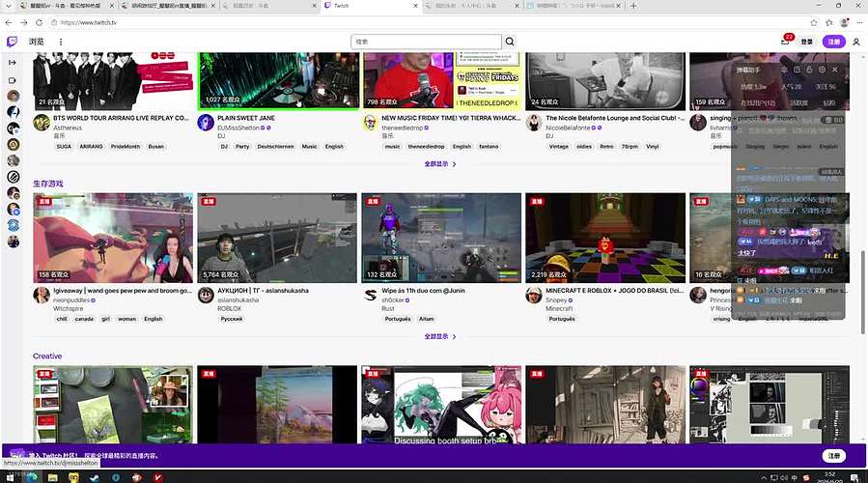Reload the page with the refresh icon
Screen dimensions: 868x483
pos(39,23)
